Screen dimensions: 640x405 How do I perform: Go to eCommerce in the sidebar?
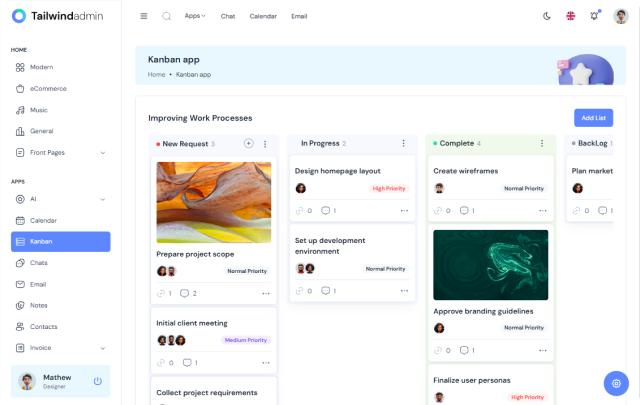[60, 89]
